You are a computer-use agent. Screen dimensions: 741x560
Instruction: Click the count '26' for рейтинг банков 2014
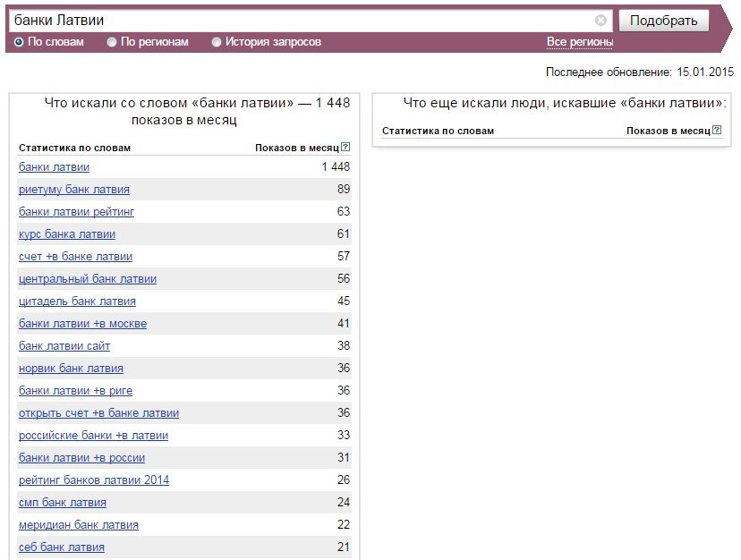[x=344, y=480]
